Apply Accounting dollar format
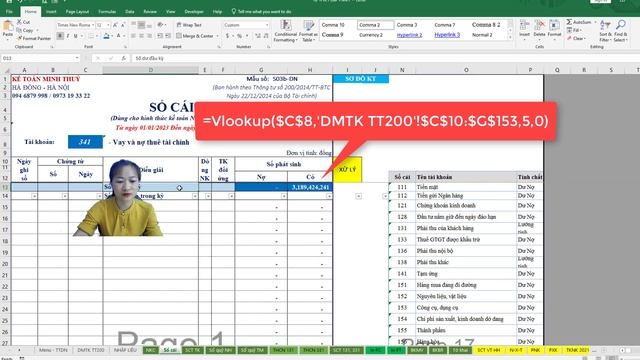640x360 pixels. point(227,36)
